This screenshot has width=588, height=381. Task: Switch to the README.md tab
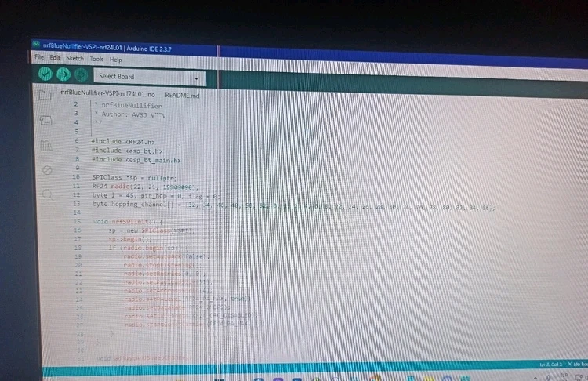(182, 95)
